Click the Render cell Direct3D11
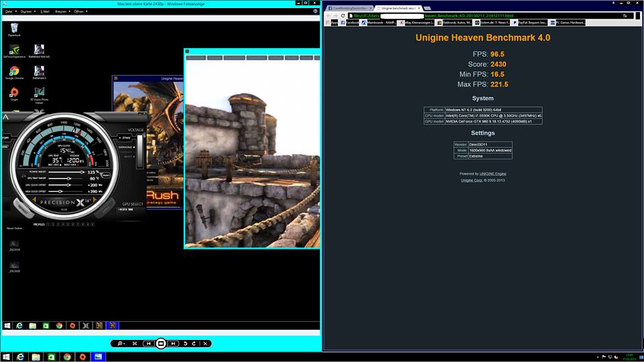644x362 pixels. click(x=490, y=145)
